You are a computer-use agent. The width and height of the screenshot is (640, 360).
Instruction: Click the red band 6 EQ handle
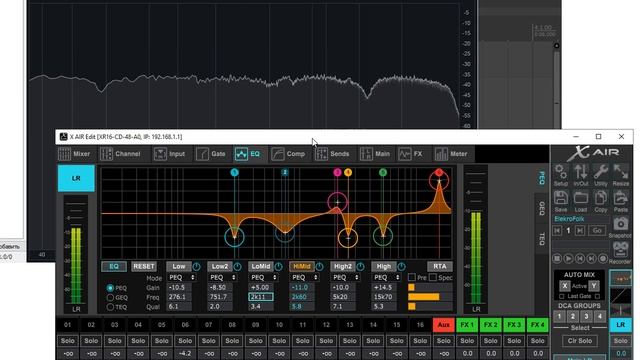click(439, 180)
